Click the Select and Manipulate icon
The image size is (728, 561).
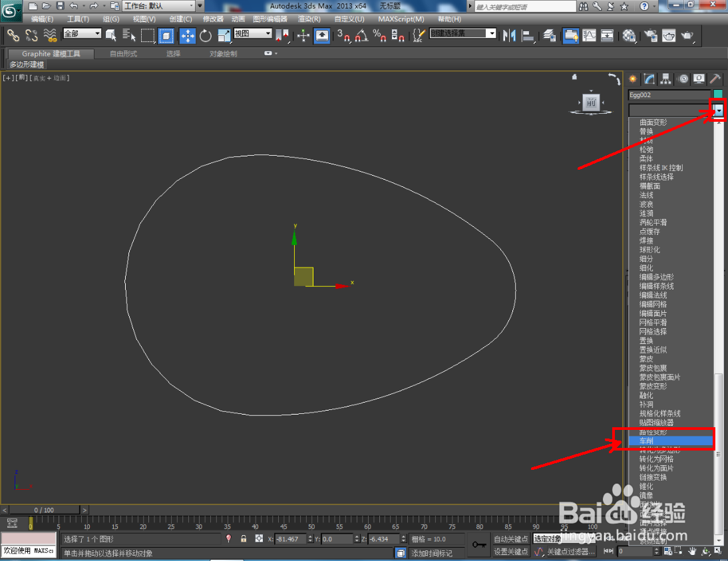tap(303, 35)
